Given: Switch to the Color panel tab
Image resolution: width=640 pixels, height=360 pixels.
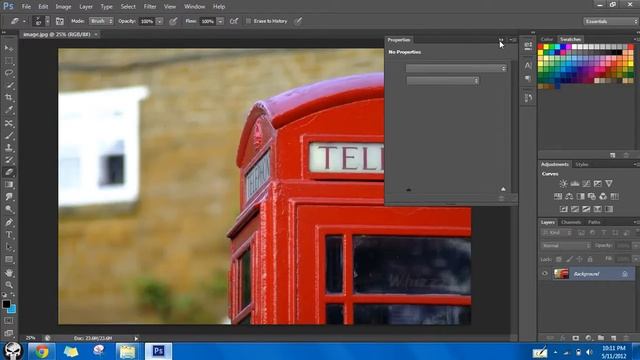Looking at the screenshot, I should click(x=547, y=40).
